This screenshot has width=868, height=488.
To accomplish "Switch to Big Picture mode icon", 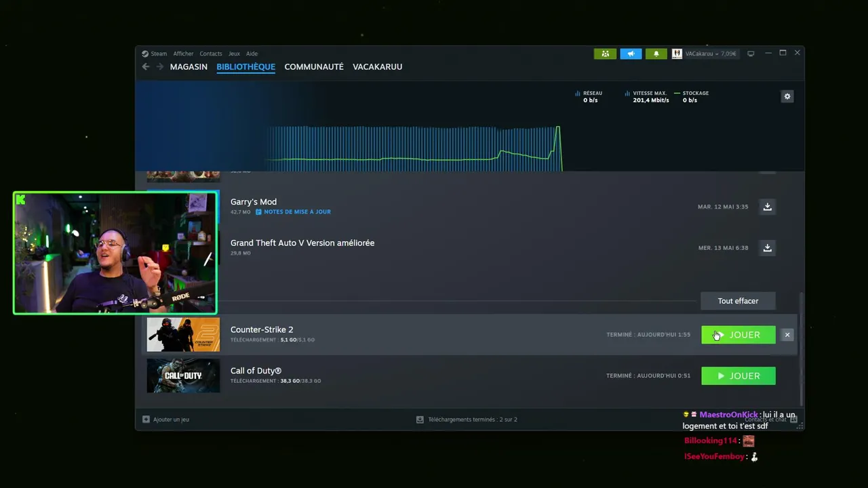I will [751, 54].
